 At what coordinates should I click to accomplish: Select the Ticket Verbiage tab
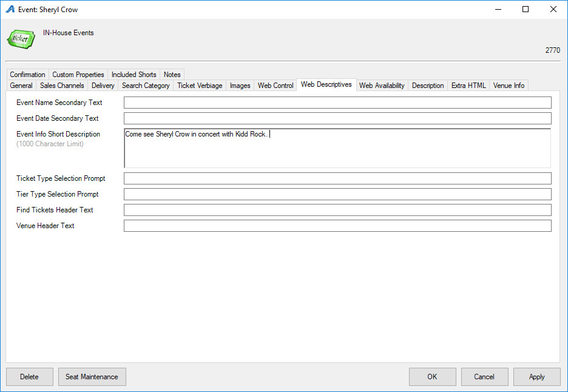200,86
